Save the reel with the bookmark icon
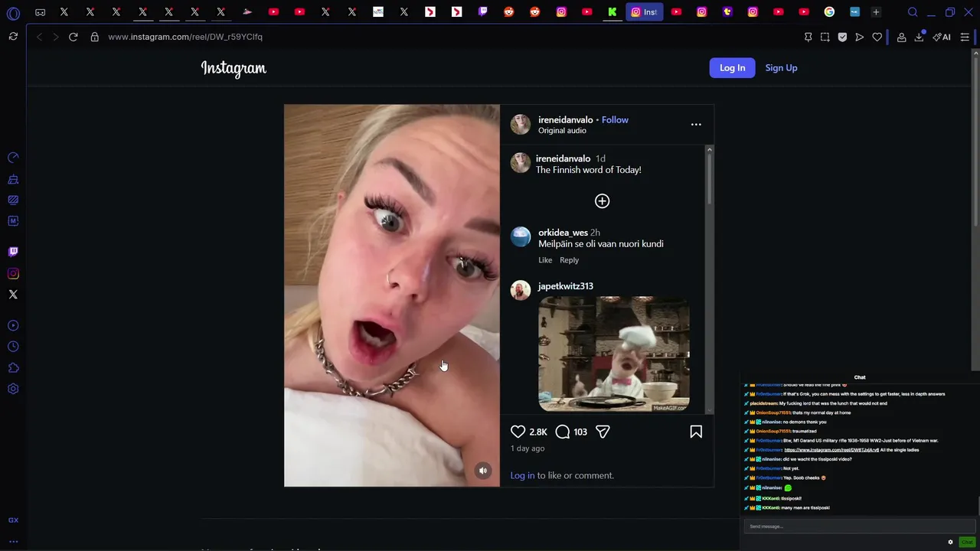980x551 pixels. click(696, 432)
